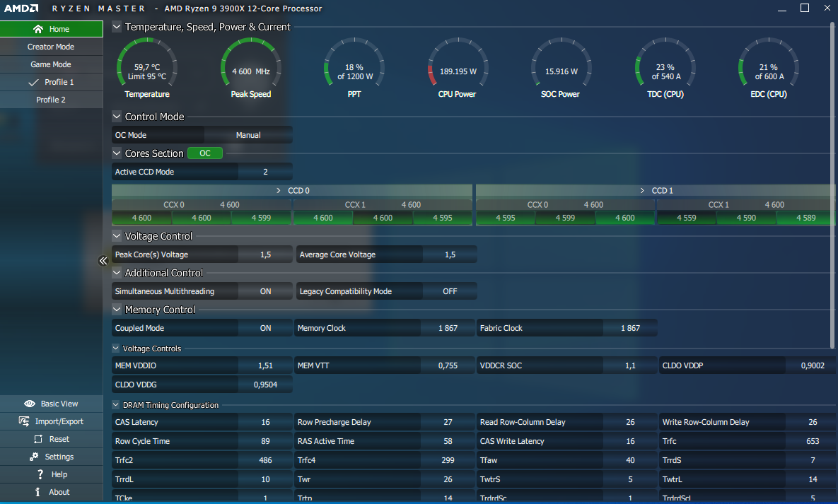The image size is (838, 504).
Task: Expand the CCD 1 arrow
Action: (x=642, y=190)
